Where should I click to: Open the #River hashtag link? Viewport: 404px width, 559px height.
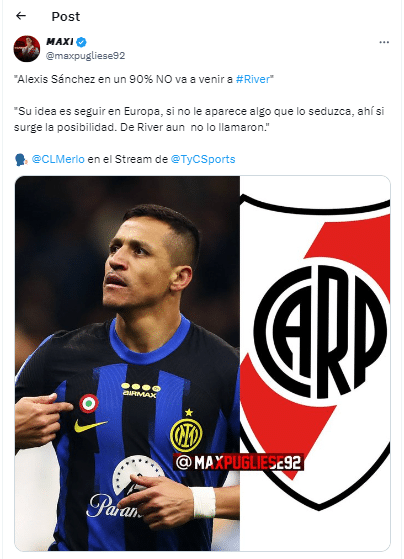pyautogui.click(x=253, y=79)
